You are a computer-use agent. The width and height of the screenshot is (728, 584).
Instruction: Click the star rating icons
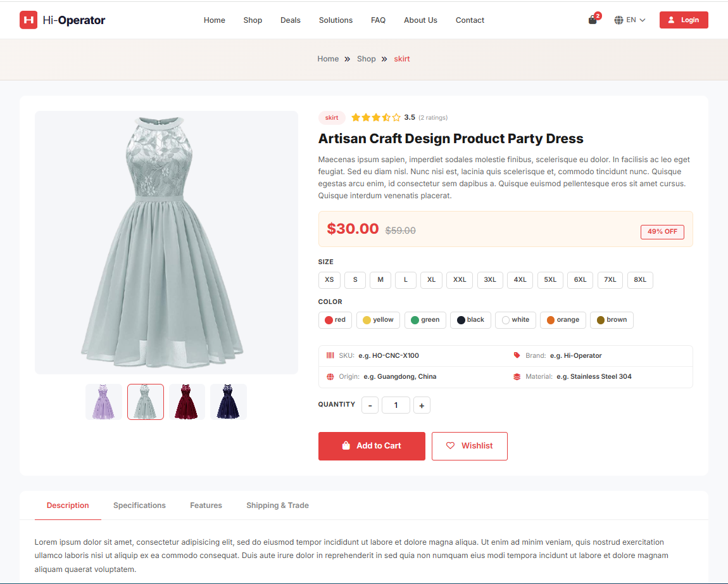(376, 117)
